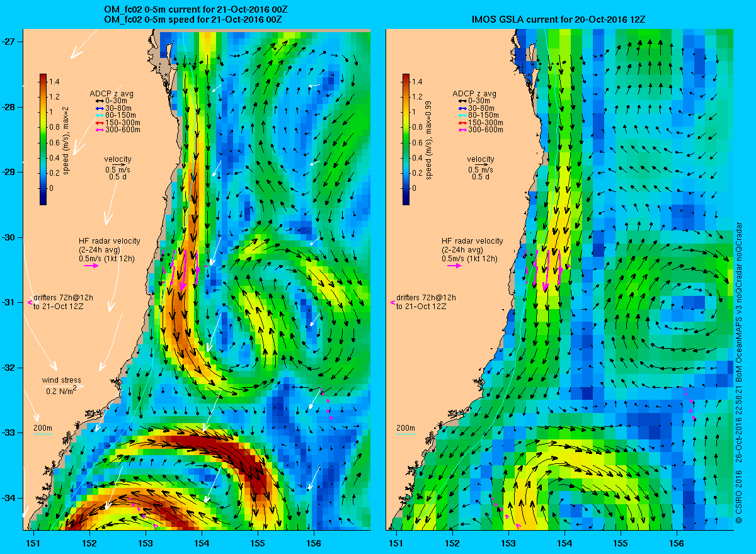
Task: Click 'to 21-Oct 12Z' text in left panel
Action: click(59, 307)
